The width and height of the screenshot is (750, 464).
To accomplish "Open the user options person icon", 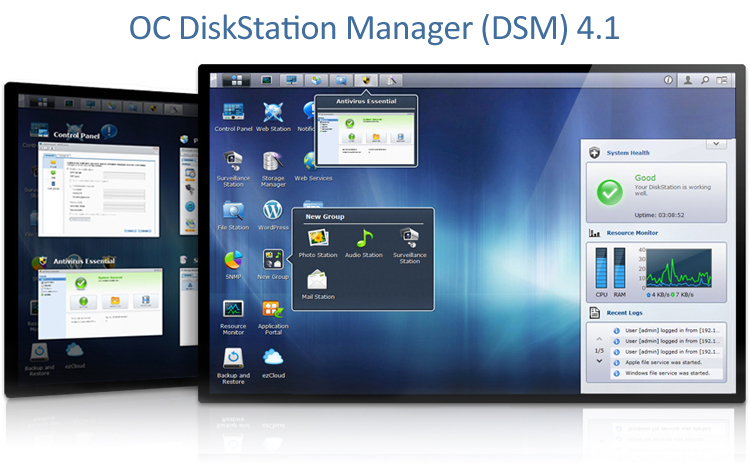I will (688, 80).
